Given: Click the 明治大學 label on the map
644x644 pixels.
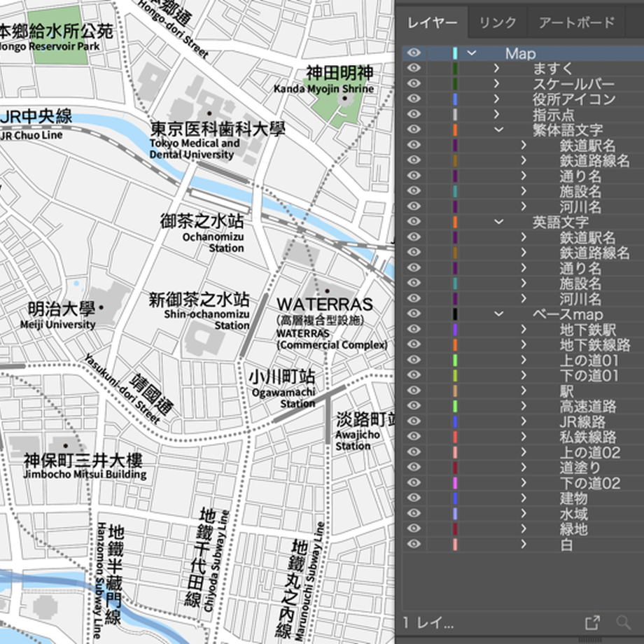Looking at the screenshot, I should 62,309.
